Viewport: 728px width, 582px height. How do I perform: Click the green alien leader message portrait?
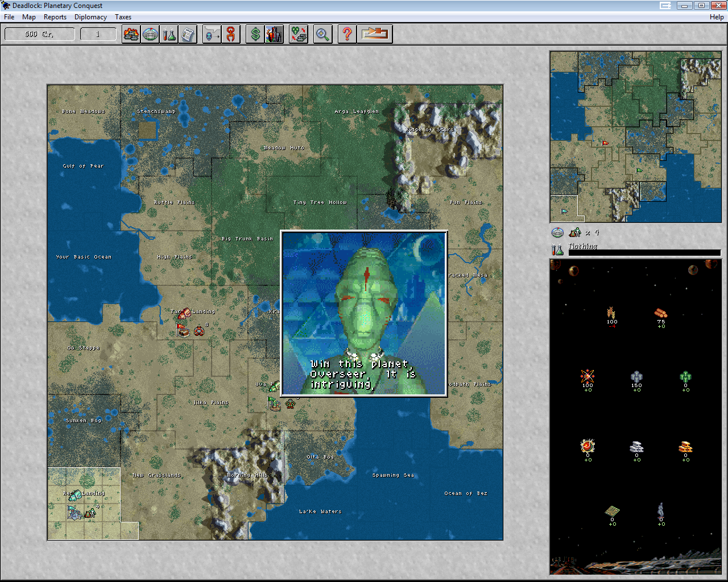pyautogui.click(x=364, y=313)
